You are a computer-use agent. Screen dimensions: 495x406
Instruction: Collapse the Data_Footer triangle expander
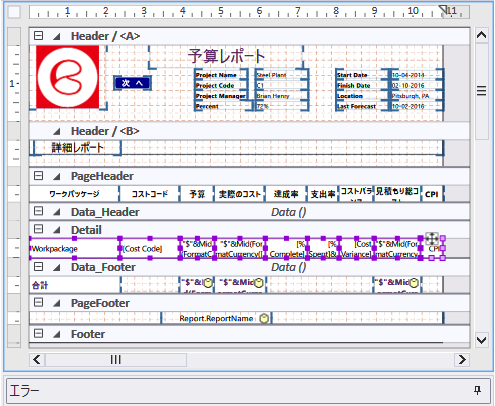[x=57, y=267]
